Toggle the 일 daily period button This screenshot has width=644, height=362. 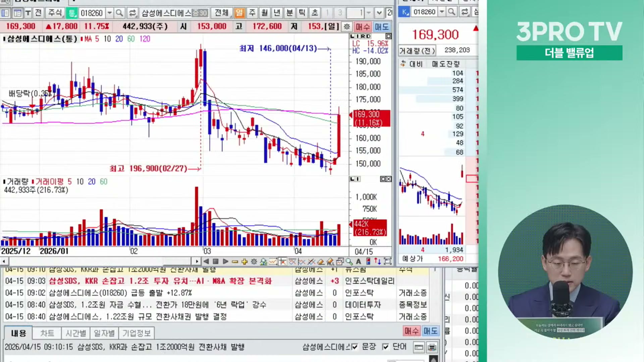(x=239, y=13)
